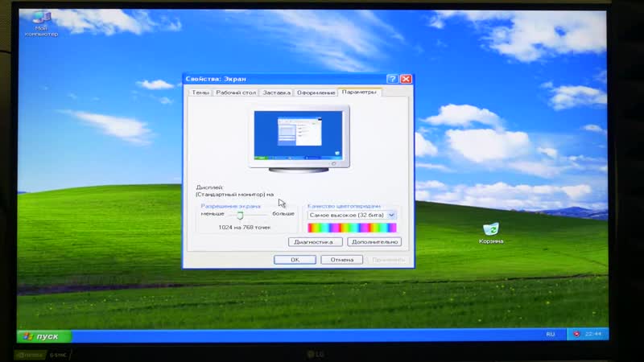Click the Диагностика button
The height and width of the screenshot is (362, 644).
coord(315,242)
